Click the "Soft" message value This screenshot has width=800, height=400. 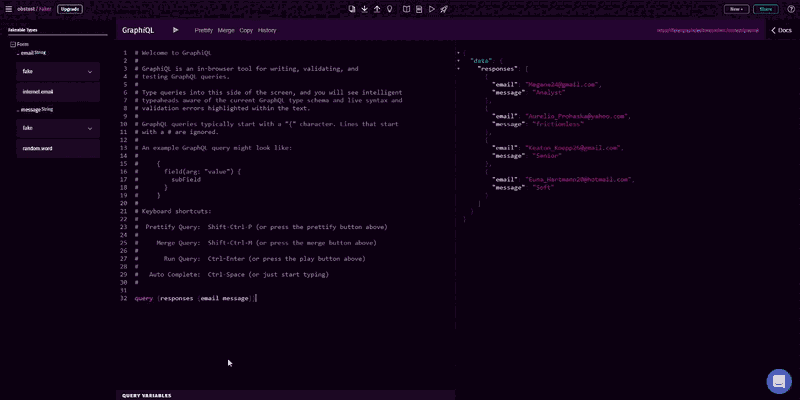pyautogui.click(x=543, y=187)
